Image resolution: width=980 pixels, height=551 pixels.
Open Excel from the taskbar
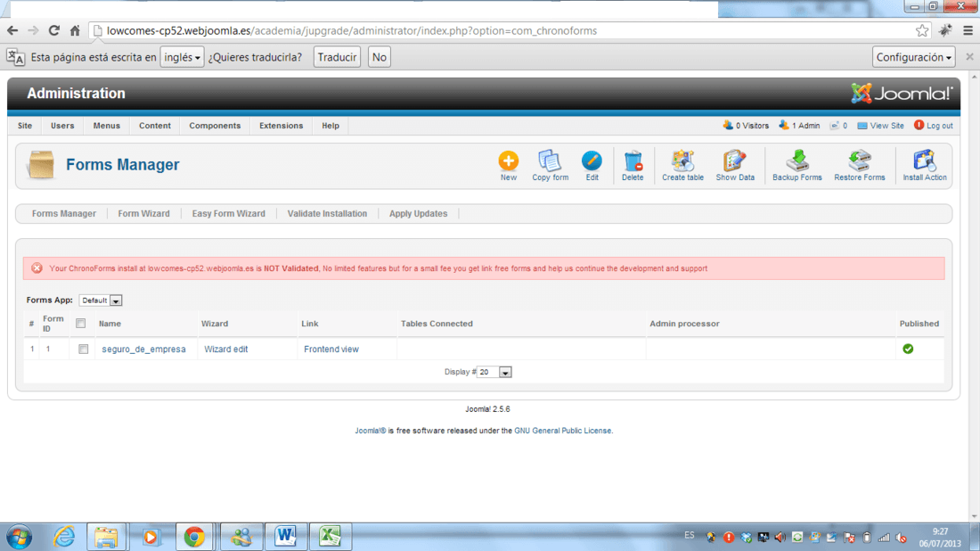pyautogui.click(x=330, y=538)
